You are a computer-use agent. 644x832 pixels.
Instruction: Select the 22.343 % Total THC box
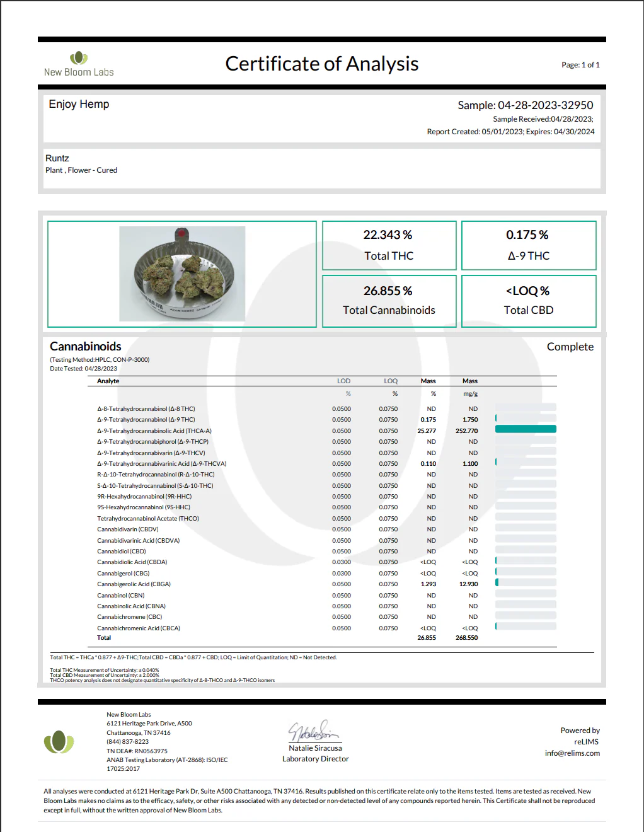point(389,245)
